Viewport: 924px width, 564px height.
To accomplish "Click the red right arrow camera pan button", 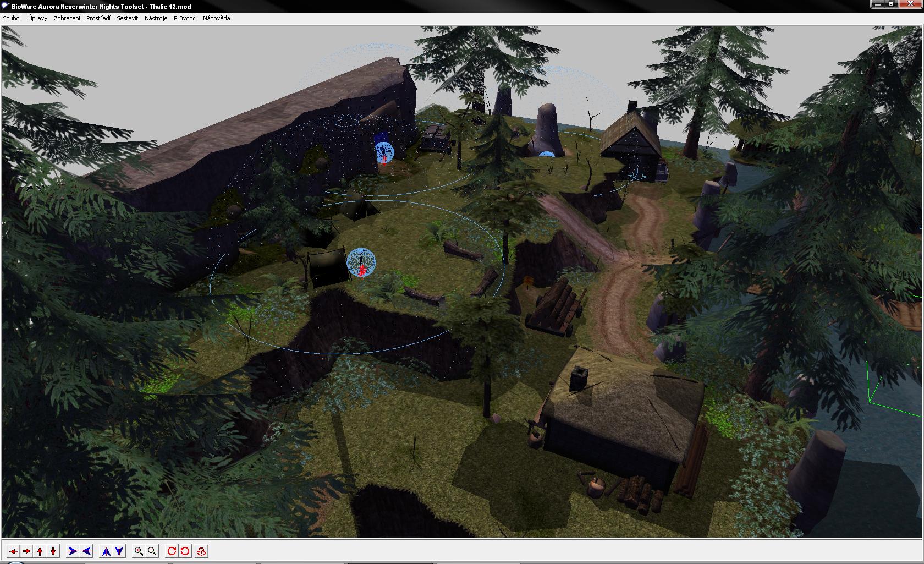I will (x=26, y=551).
